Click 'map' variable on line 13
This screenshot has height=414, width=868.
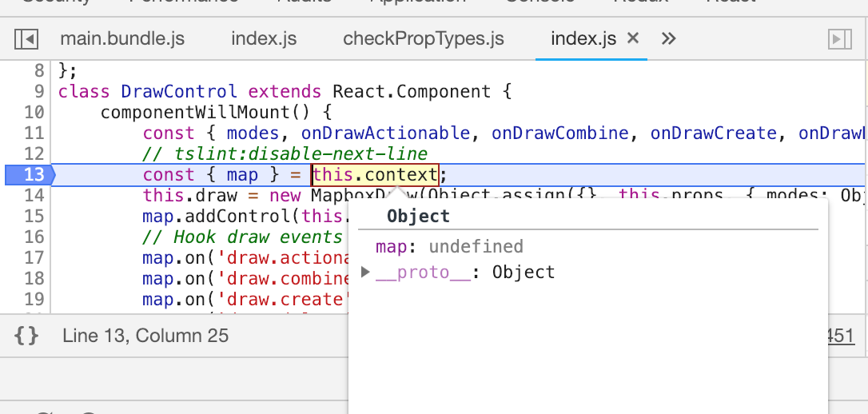coord(242,175)
